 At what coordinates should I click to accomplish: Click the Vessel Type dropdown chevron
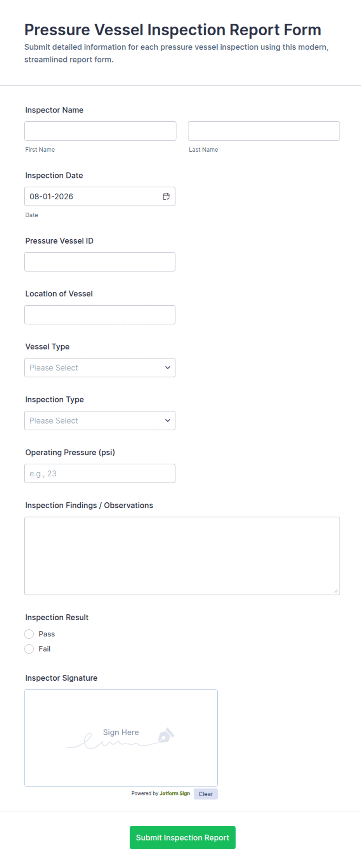pos(168,368)
